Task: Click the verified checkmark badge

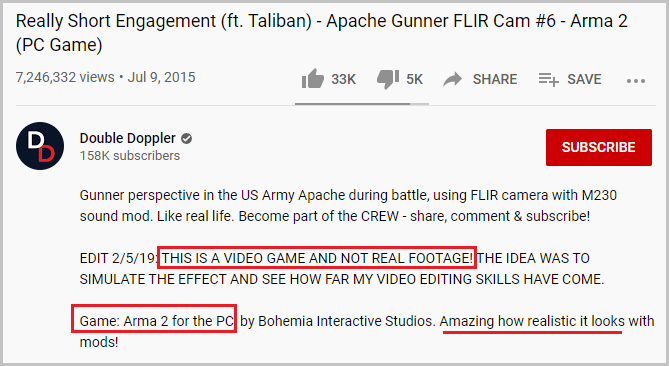Action: click(186, 139)
